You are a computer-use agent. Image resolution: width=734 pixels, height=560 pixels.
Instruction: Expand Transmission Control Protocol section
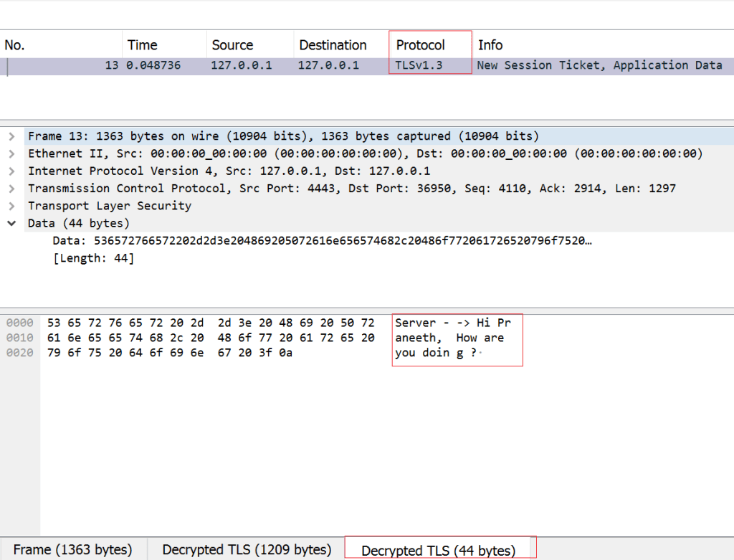pos(11,189)
